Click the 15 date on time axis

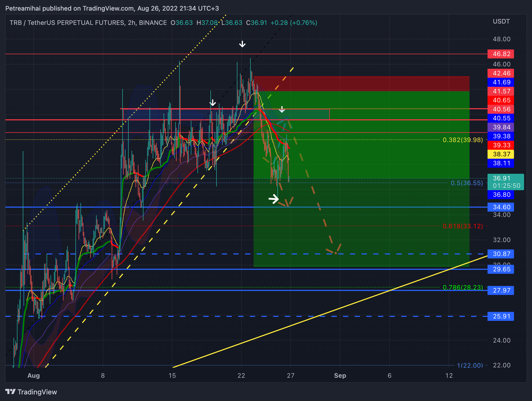[x=172, y=375]
